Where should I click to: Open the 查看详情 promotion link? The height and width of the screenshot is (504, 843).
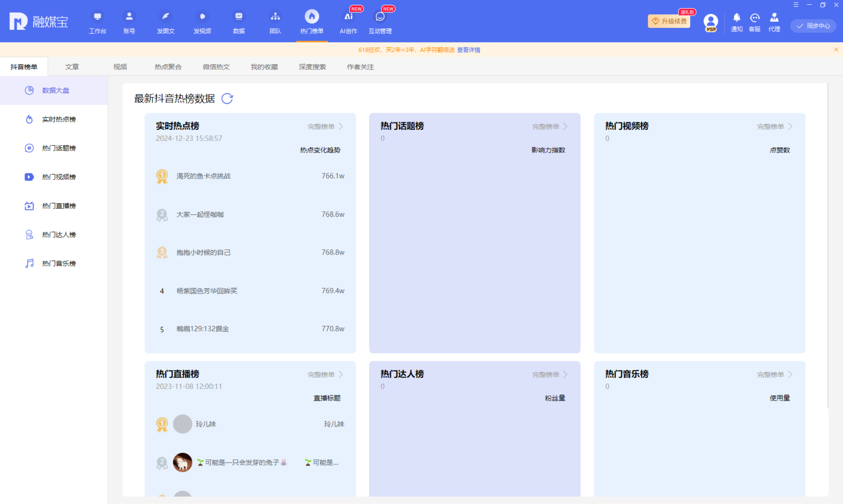[x=468, y=50]
